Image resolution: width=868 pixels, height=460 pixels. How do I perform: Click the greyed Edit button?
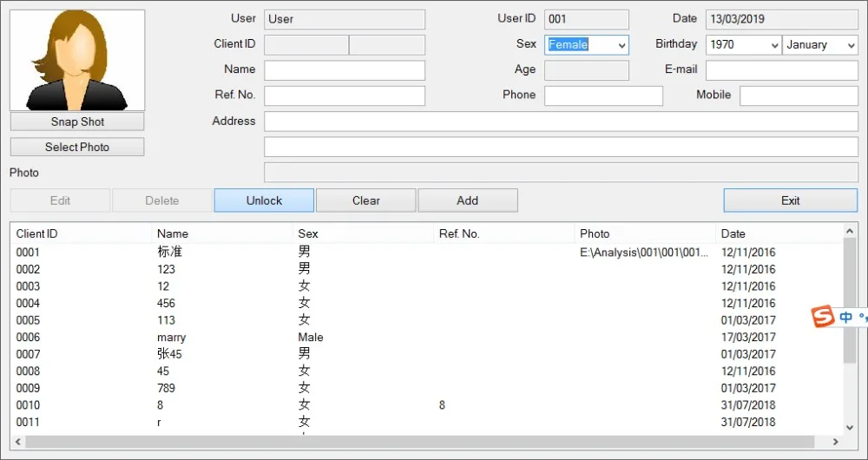pyautogui.click(x=60, y=200)
